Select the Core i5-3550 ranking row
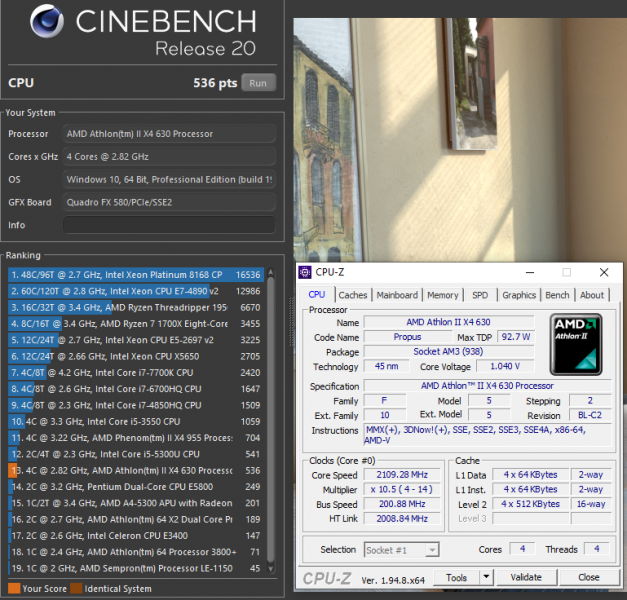Viewport: 627px width, 600px height. (136, 422)
